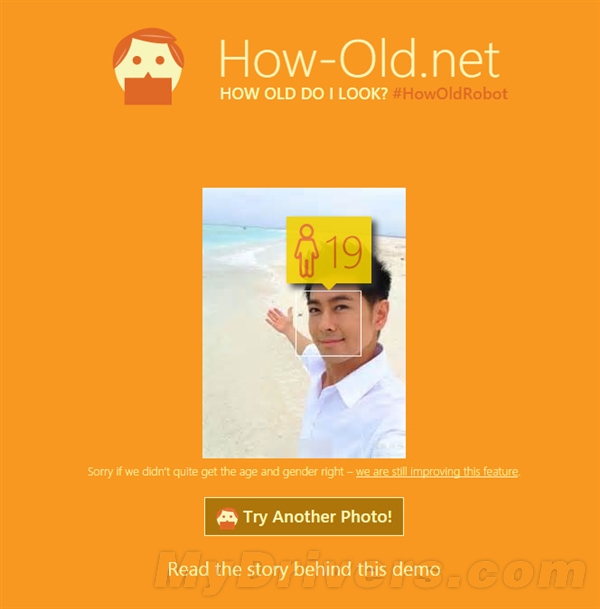Click the Try Another Photo! button

click(304, 517)
